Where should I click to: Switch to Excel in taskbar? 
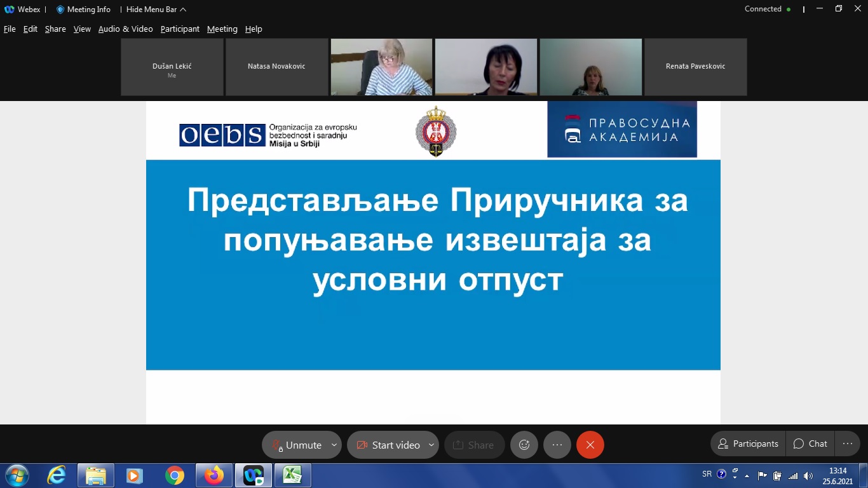[293, 475]
